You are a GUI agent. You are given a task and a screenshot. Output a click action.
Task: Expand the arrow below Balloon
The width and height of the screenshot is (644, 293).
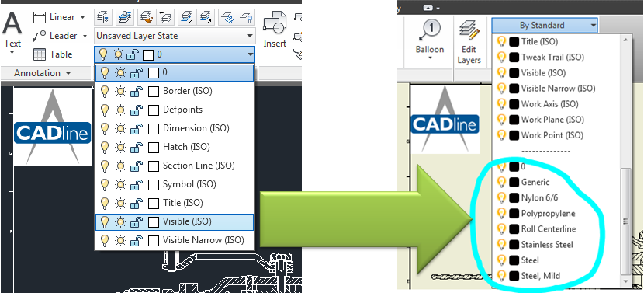tap(430, 58)
